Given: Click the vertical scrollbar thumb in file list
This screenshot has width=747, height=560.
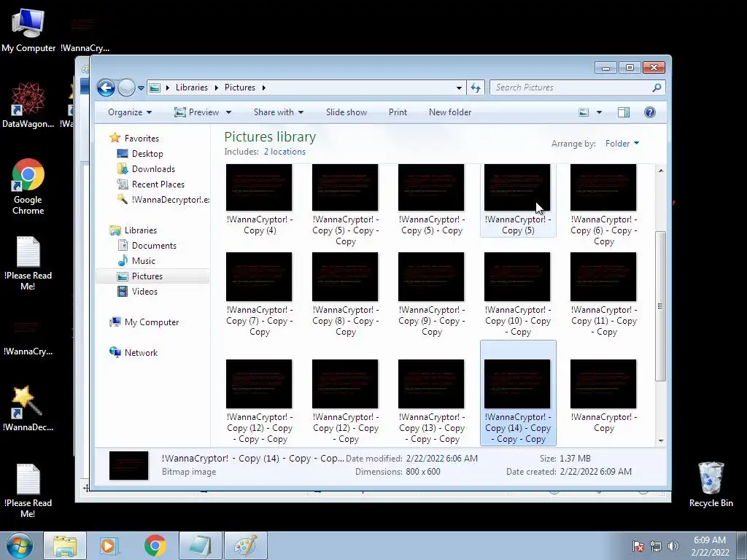Looking at the screenshot, I should (x=660, y=306).
